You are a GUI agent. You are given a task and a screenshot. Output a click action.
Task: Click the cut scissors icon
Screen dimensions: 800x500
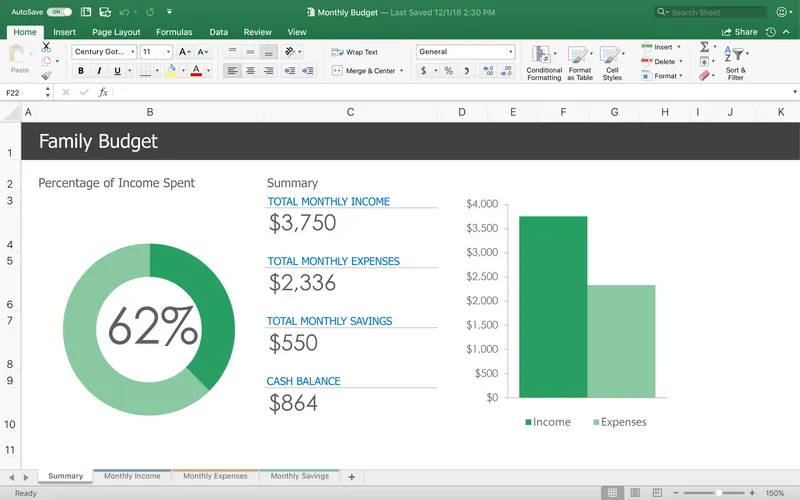(x=46, y=47)
